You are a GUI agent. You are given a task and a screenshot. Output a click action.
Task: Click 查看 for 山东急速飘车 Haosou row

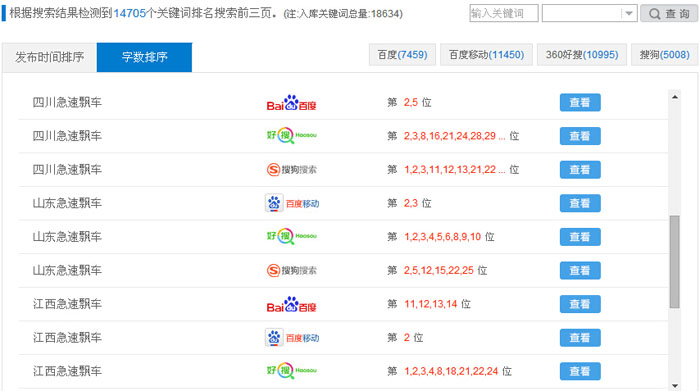pyautogui.click(x=580, y=237)
